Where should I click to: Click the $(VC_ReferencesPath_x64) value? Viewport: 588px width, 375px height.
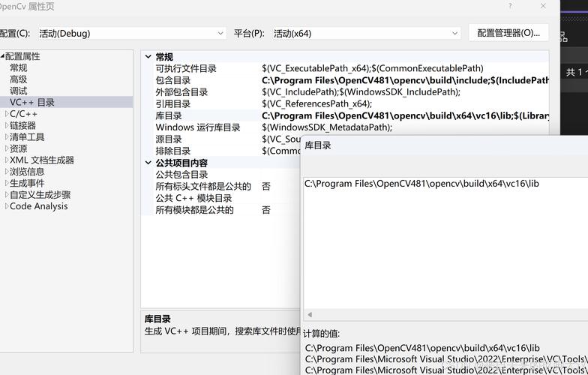tap(316, 103)
